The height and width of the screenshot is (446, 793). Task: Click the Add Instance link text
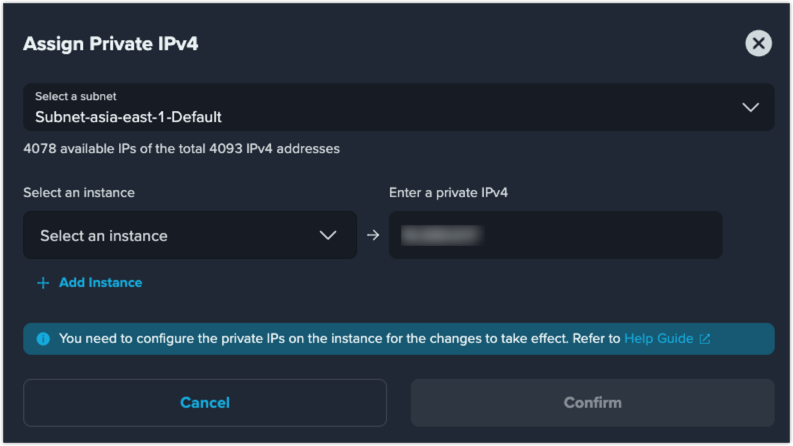point(101,283)
